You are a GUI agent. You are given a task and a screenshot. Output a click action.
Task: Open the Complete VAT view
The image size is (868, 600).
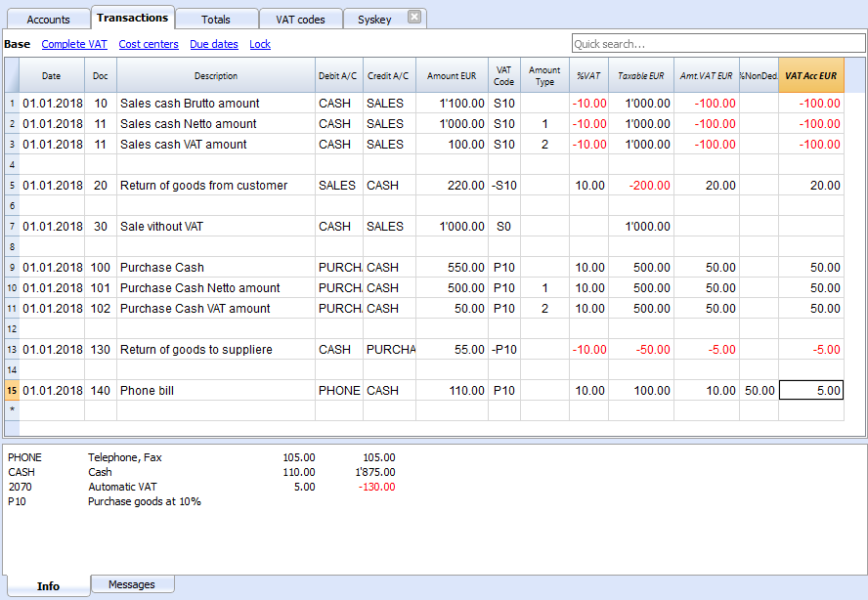coord(74,44)
